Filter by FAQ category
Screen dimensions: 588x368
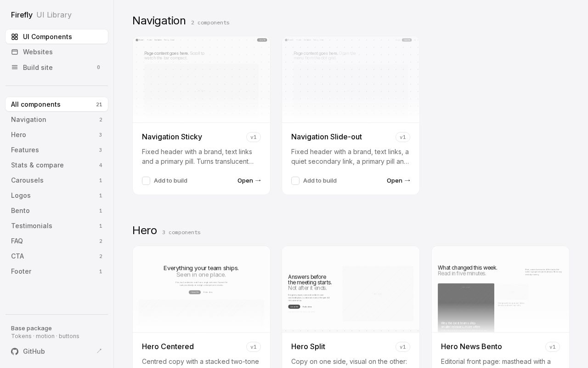tap(57, 241)
